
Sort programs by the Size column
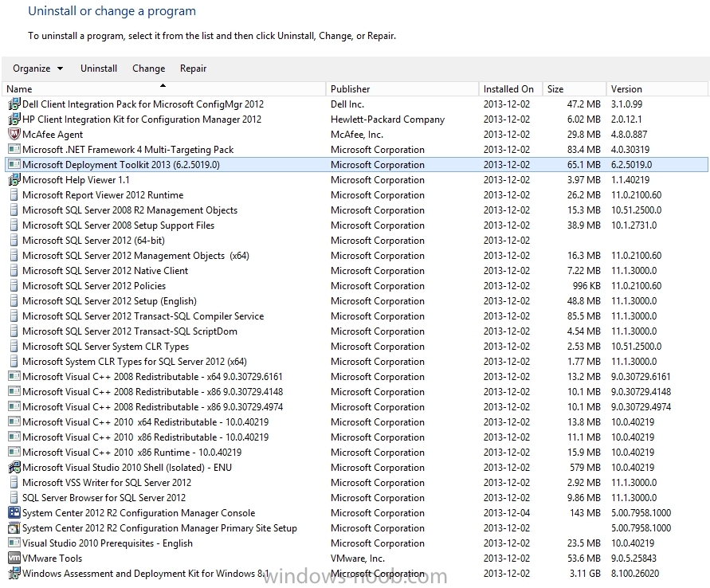pyautogui.click(x=575, y=88)
